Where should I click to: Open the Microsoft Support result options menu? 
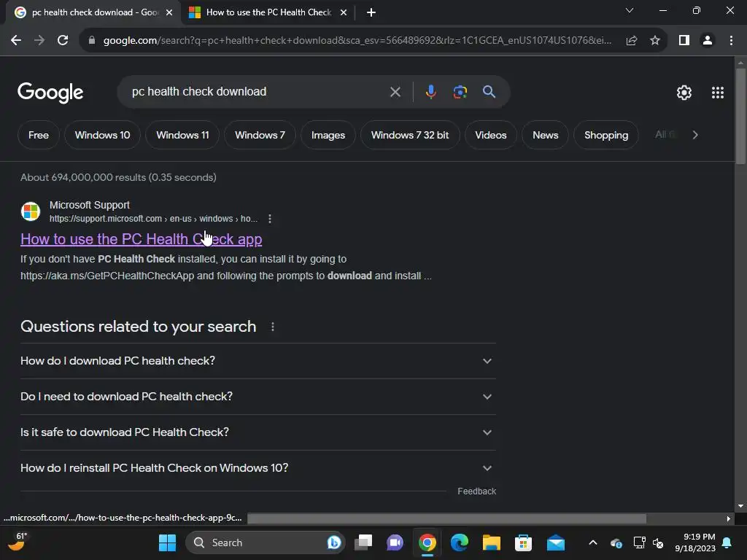pos(270,219)
